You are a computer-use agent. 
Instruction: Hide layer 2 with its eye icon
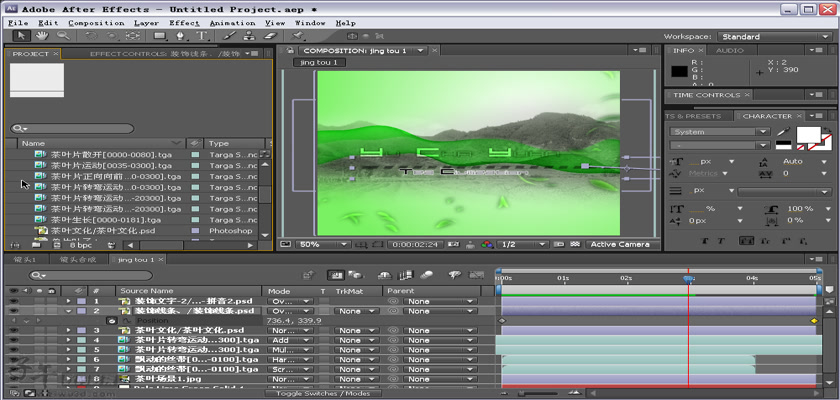[x=14, y=311]
